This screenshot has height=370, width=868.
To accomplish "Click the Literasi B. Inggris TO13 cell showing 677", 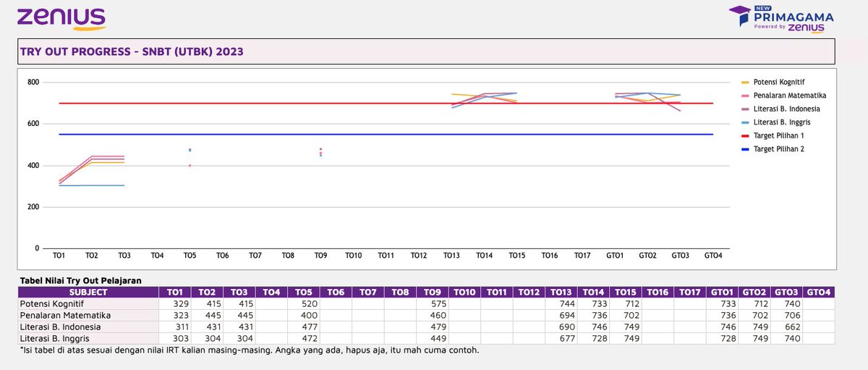I will [x=561, y=337].
